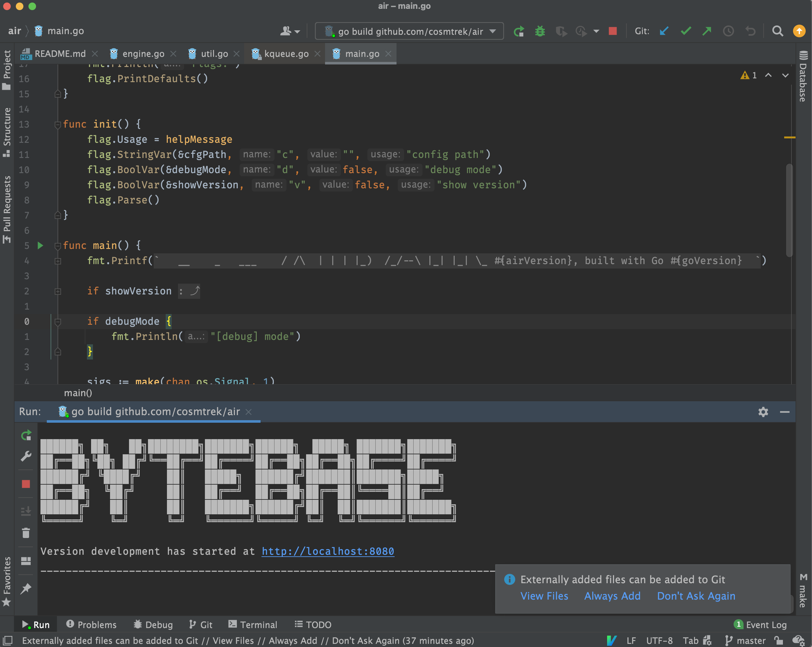Toggle scroll-to-end in the run console
The width and height of the screenshot is (812, 647).
click(x=26, y=511)
